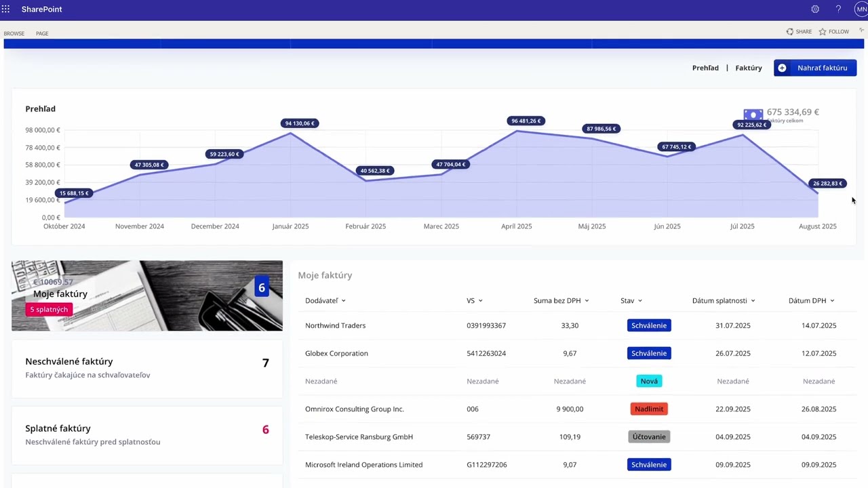Click the Nahrať faktúru button
The height and width of the screenshot is (488, 868).
pyautogui.click(x=815, y=68)
